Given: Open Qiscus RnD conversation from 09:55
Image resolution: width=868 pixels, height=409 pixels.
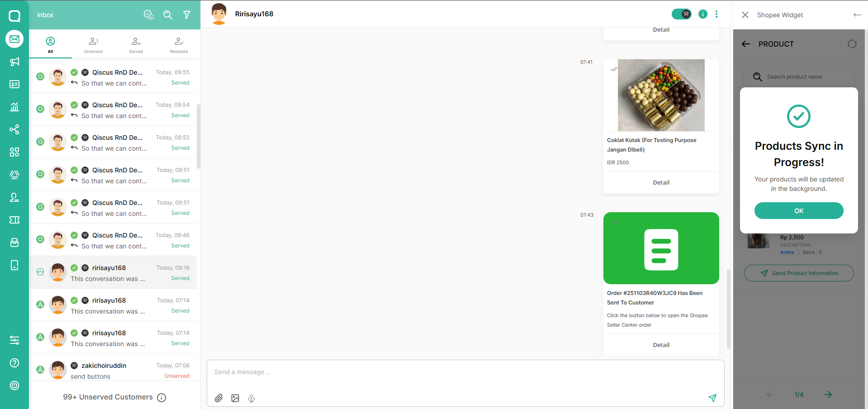Looking at the screenshot, I should [x=113, y=77].
